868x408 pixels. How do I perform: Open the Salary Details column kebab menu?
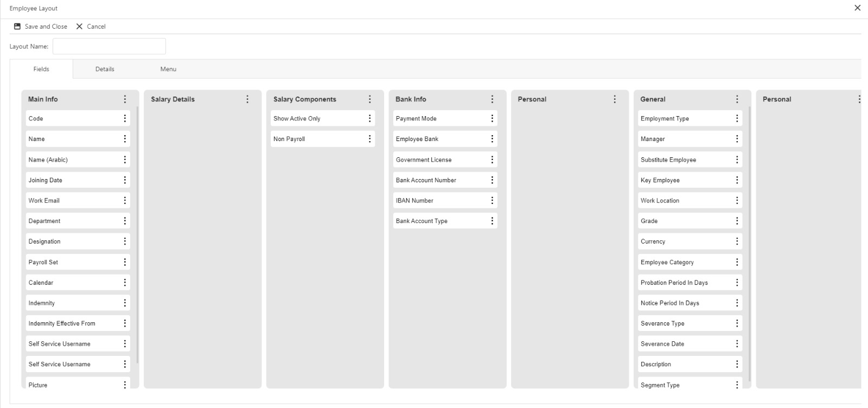tap(247, 99)
